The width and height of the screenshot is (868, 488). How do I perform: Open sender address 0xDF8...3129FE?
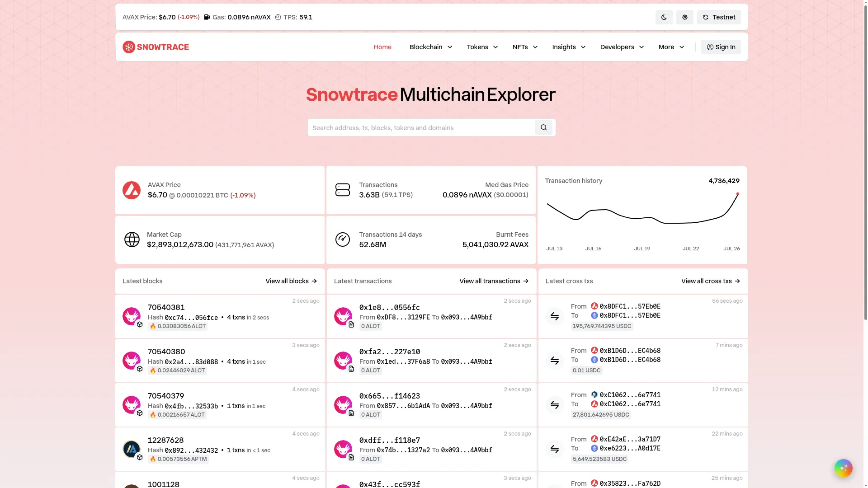pos(403,317)
